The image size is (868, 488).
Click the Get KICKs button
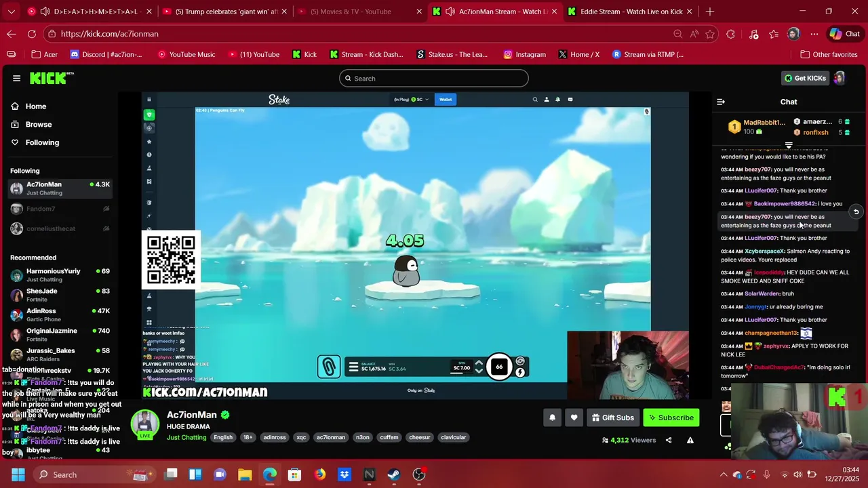806,78
